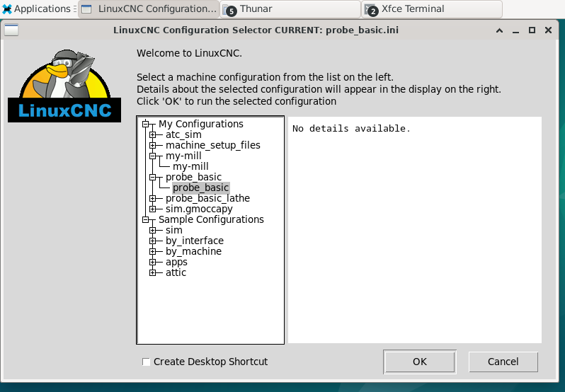
Task: Select the by_interface entry
Action: tap(195, 241)
